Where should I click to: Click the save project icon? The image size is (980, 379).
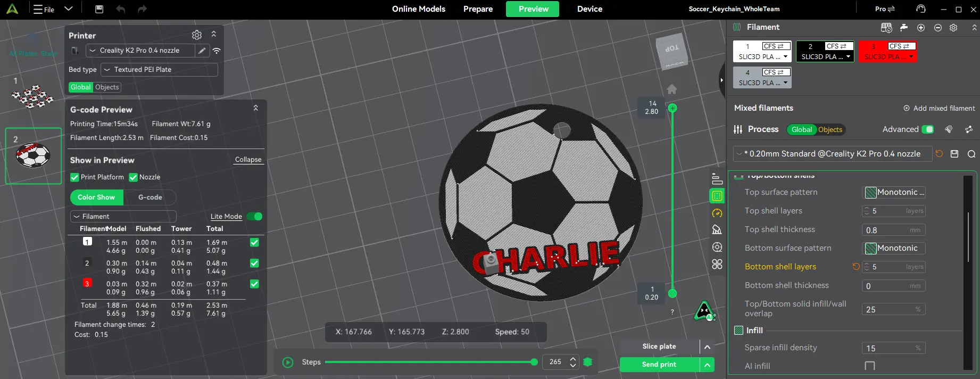99,9
